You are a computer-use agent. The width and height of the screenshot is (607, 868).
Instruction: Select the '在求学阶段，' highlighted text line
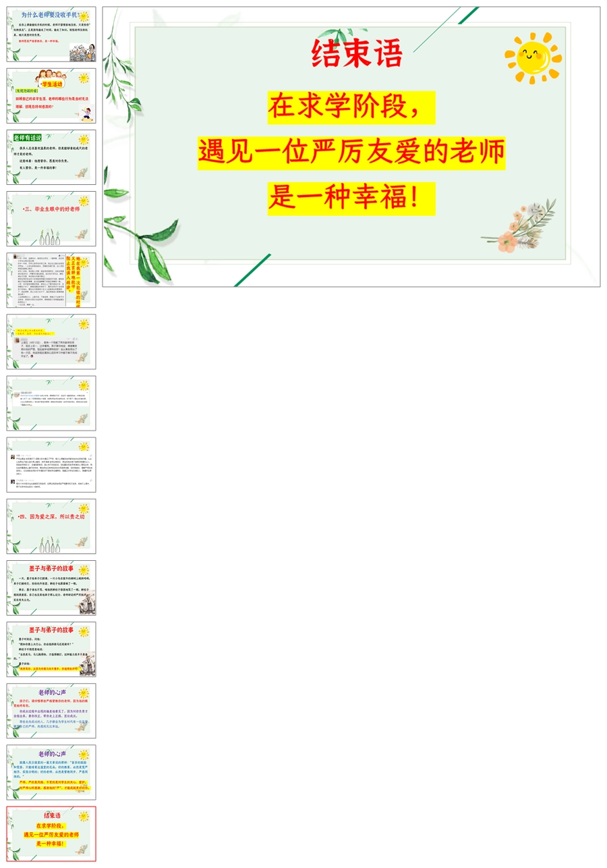tap(351, 107)
